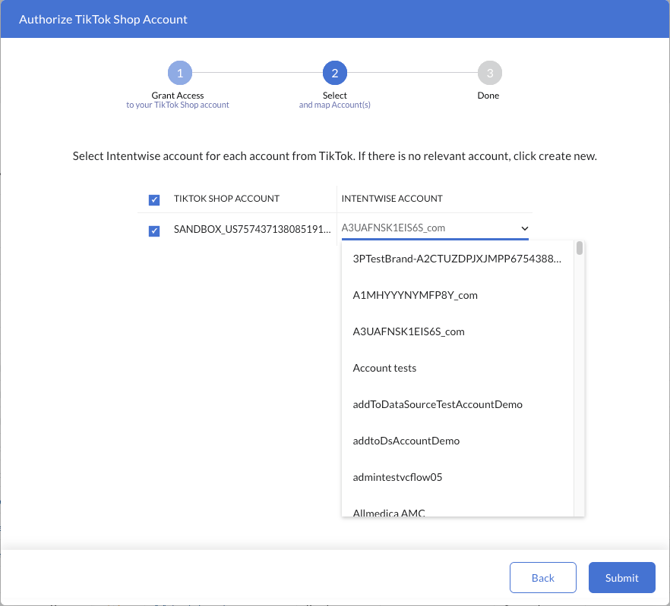The width and height of the screenshot is (670, 606).
Task: Submit the account mapping
Action: (x=622, y=577)
